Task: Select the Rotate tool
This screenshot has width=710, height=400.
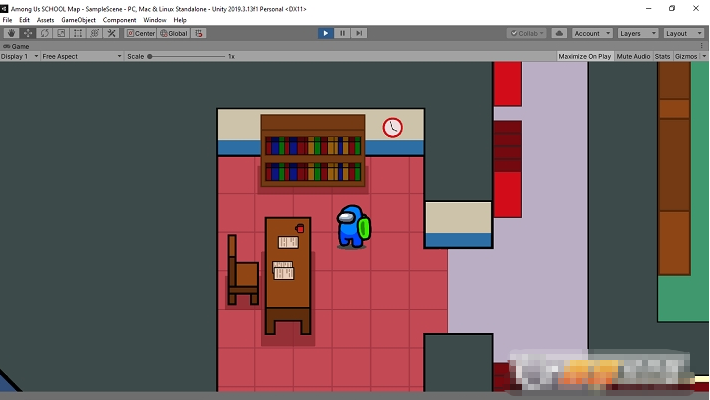Action: point(45,33)
